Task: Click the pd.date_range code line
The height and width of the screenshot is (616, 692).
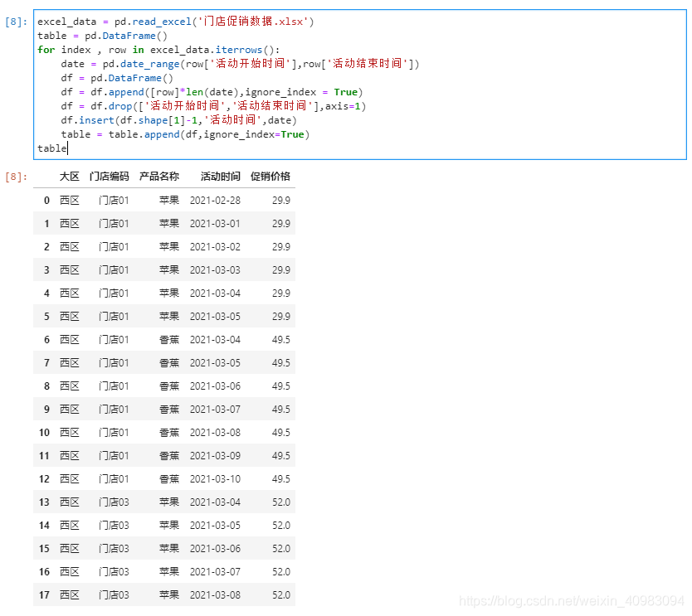Action: pos(240,64)
